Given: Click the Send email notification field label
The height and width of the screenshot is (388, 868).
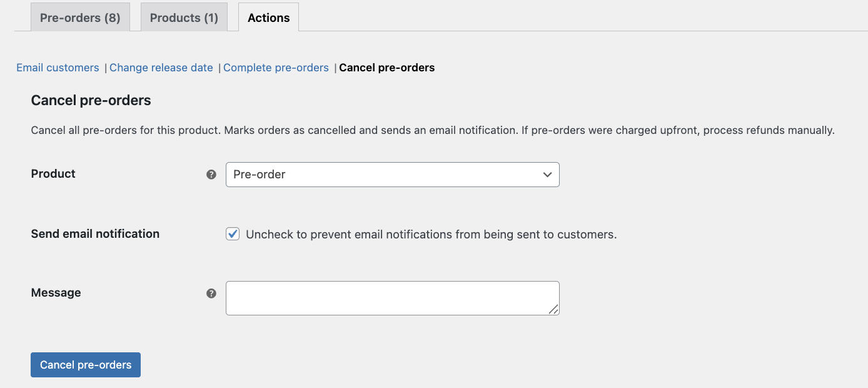Looking at the screenshot, I should point(95,234).
